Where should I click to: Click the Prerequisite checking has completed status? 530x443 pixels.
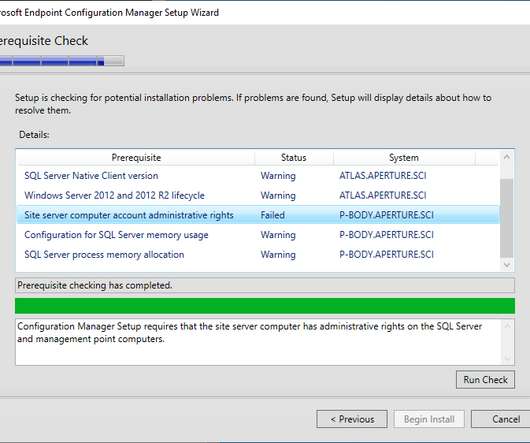coord(265,286)
